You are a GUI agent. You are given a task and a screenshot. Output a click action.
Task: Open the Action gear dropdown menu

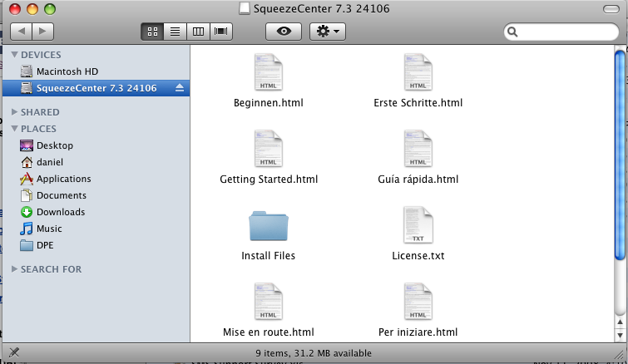(x=327, y=32)
